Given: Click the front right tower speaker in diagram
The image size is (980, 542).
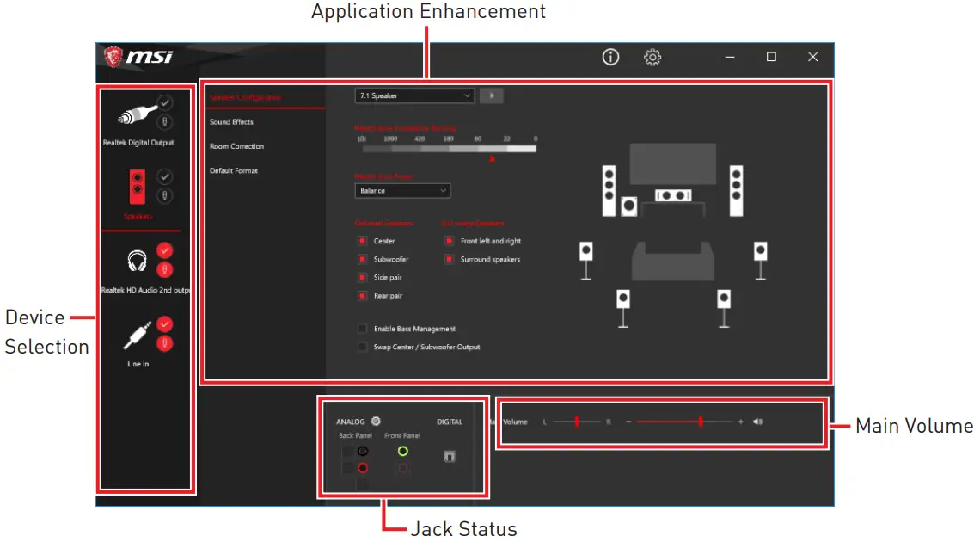Looking at the screenshot, I should [x=736, y=191].
